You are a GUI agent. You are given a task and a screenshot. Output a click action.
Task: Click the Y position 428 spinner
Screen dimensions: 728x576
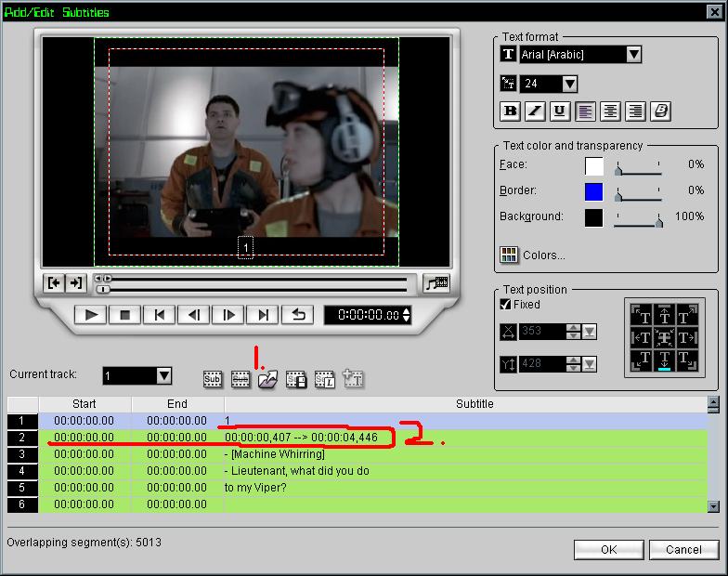(574, 364)
